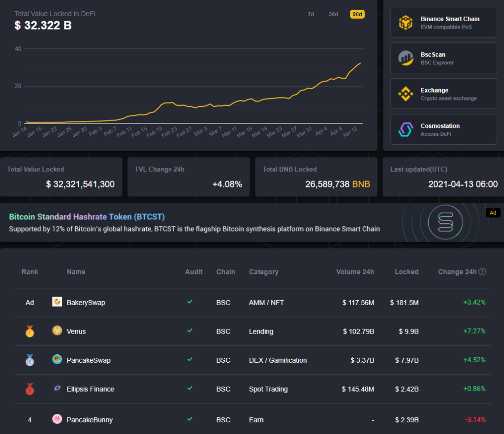Select the BscScan explorer icon

(x=405, y=58)
